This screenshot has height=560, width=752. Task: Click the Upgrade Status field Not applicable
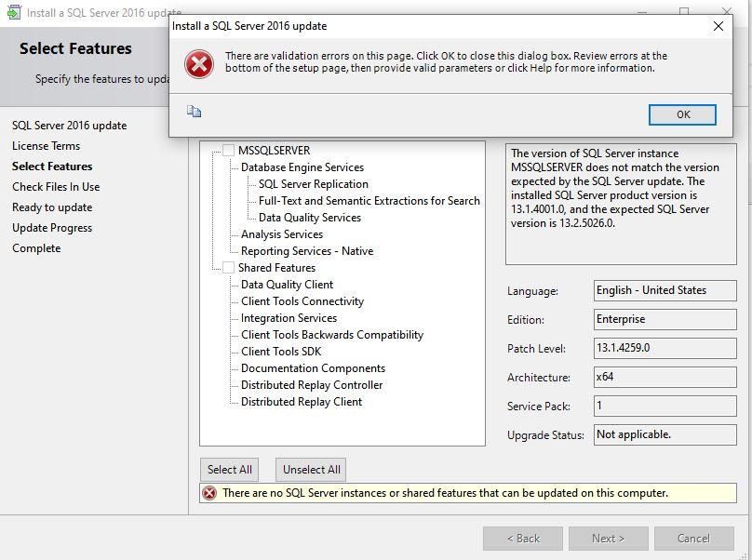(x=665, y=434)
